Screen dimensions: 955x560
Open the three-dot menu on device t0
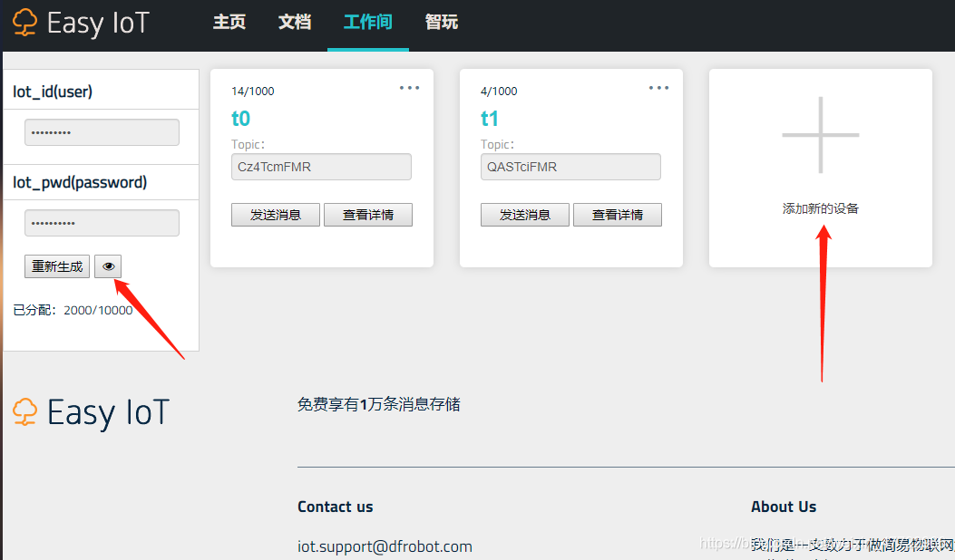click(409, 88)
